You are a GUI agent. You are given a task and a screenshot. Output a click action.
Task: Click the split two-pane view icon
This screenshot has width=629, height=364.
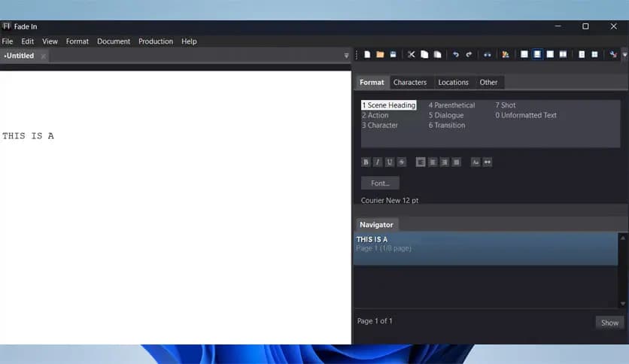(x=564, y=54)
